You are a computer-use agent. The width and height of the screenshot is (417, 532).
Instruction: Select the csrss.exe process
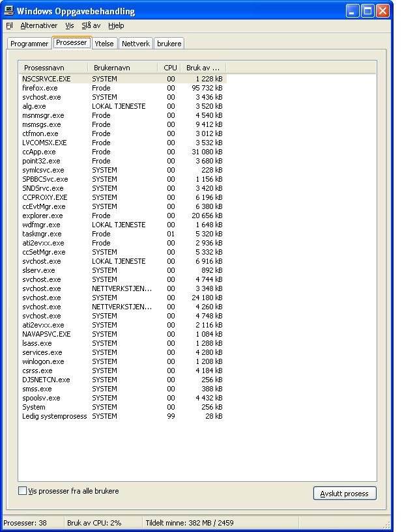click(x=122, y=371)
